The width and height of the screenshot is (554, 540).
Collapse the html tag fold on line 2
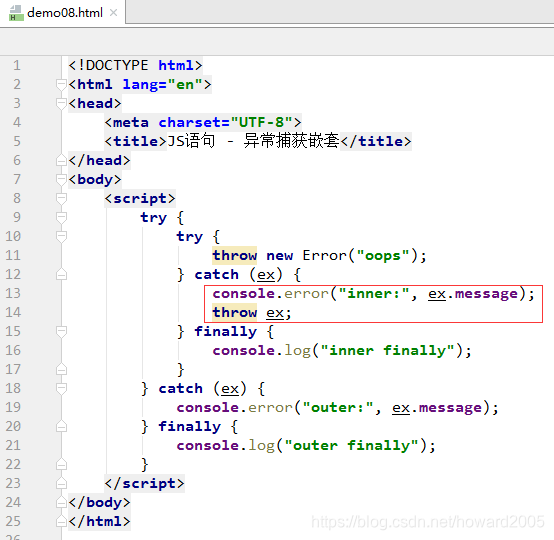click(61, 84)
